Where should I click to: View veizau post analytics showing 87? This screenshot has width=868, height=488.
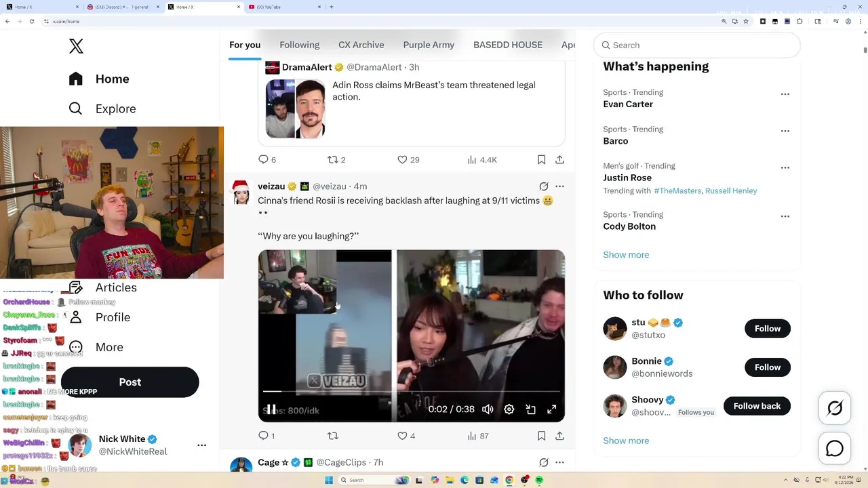click(478, 436)
